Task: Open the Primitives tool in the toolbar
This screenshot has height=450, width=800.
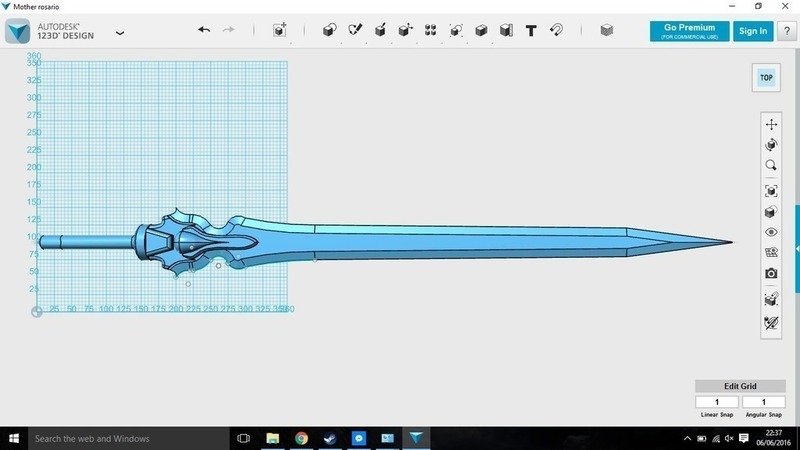Action: point(329,31)
